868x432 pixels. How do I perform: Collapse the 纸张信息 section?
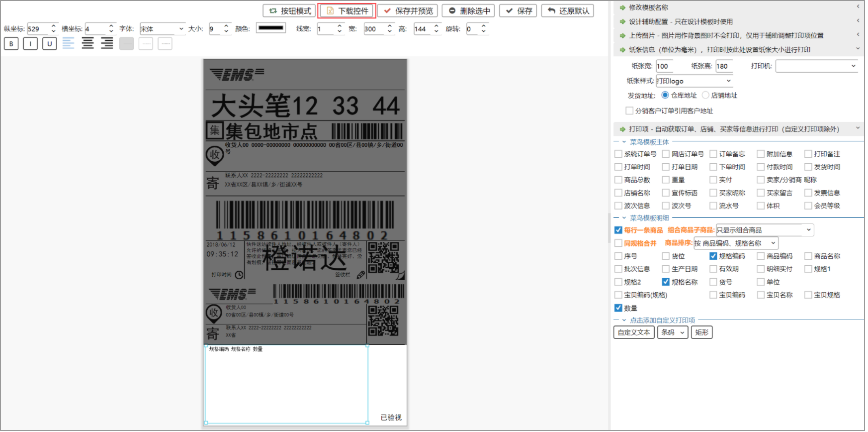[x=739, y=49]
